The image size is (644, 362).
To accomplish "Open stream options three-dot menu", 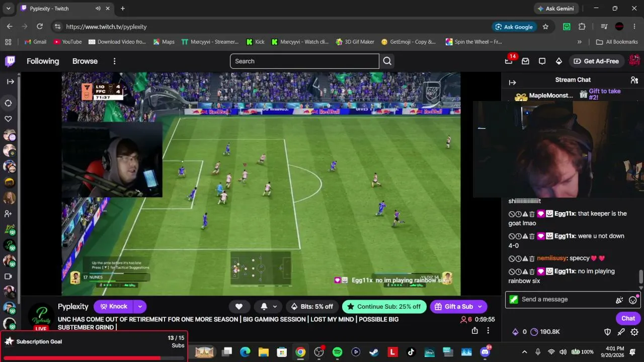I will (488, 330).
